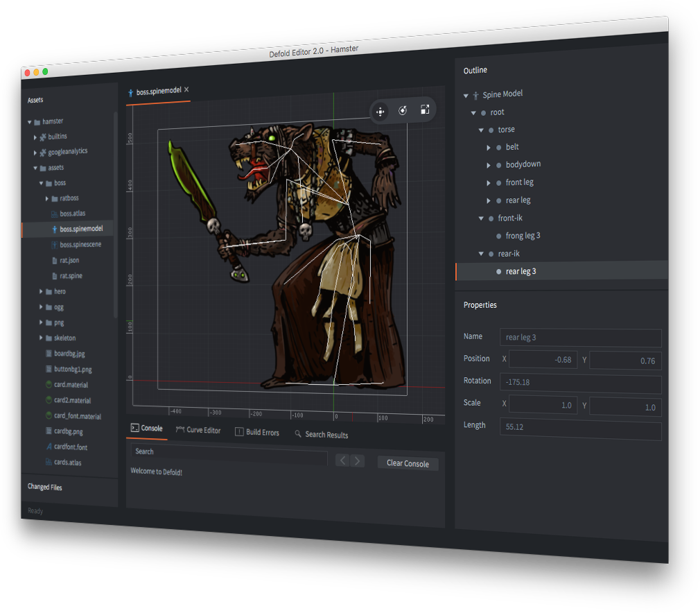Go to next console search match
The image size is (700, 613).
tap(357, 460)
